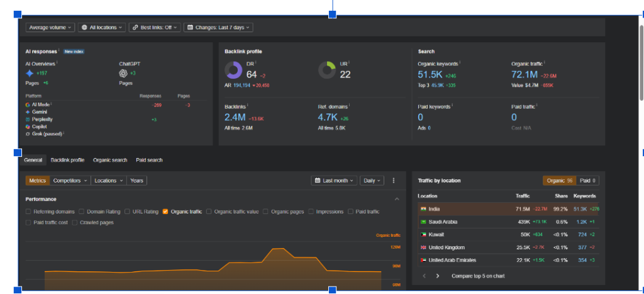This screenshot has height=294, width=644.
Task: Select Organic 96 in Traffic by location
Action: click(x=559, y=181)
